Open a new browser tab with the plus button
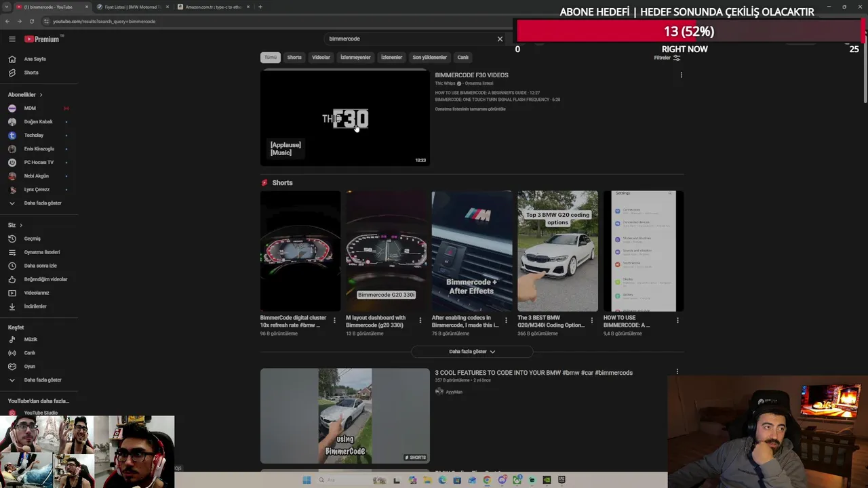 tap(260, 7)
